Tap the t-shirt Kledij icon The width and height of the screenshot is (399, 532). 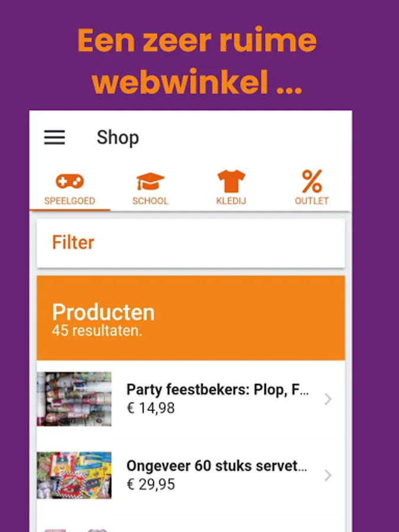pyautogui.click(x=231, y=181)
